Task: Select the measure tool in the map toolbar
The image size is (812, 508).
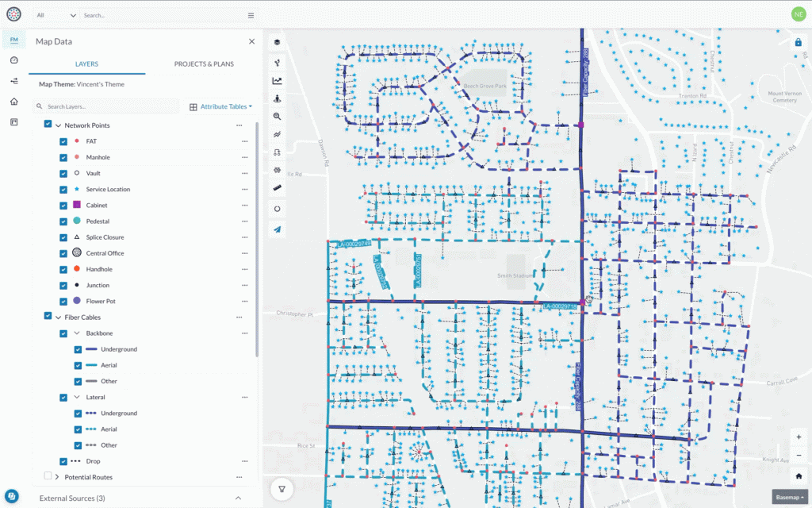Action: point(278,187)
